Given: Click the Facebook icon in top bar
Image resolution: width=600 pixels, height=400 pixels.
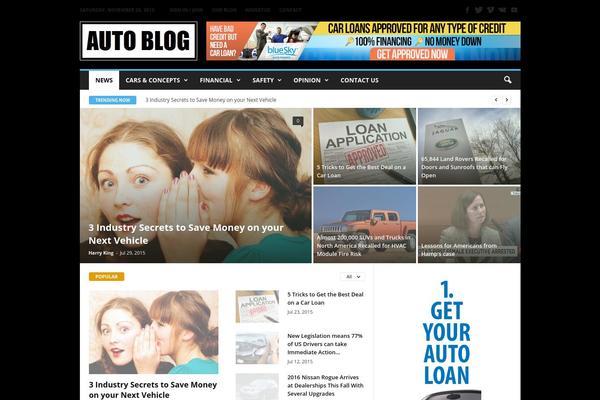Looking at the screenshot, I should [467, 10].
